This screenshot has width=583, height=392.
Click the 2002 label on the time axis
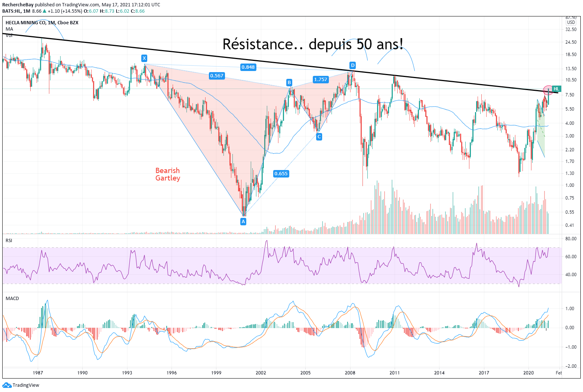tap(261, 373)
